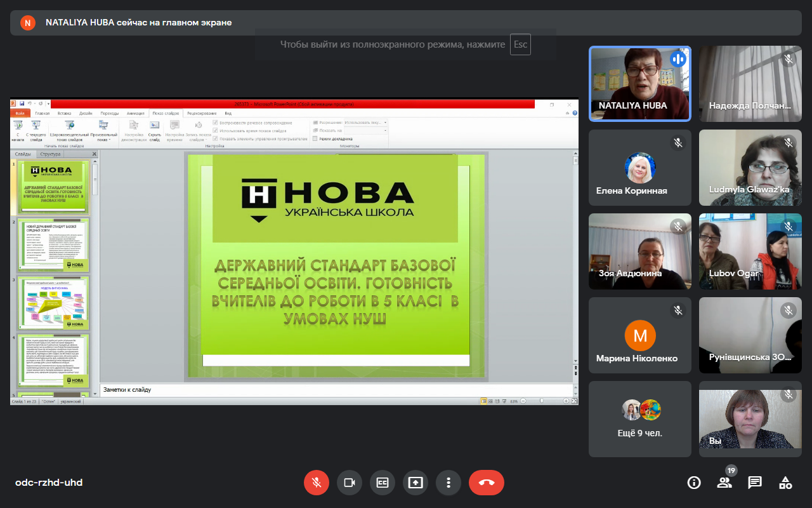This screenshot has width=812, height=508.
Task: Select the Слайды pane tab
Action: pyautogui.click(x=23, y=154)
